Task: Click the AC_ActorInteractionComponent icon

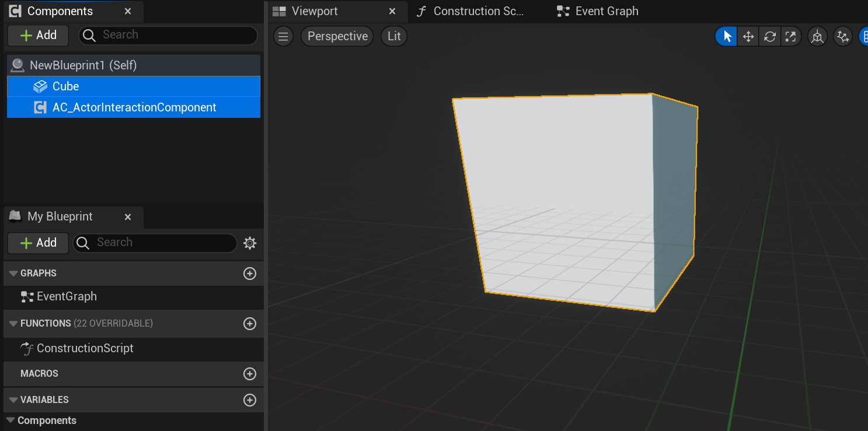Action: pos(40,107)
